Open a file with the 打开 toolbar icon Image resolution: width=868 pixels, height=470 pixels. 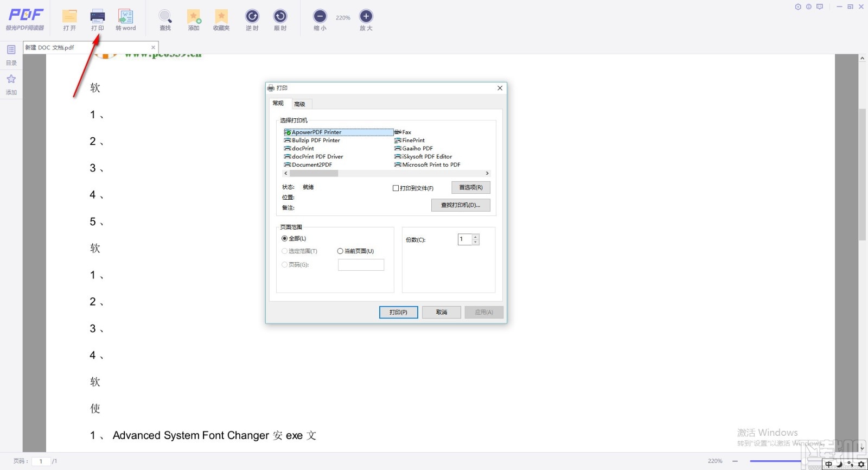pyautogui.click(x=69, y=20)
